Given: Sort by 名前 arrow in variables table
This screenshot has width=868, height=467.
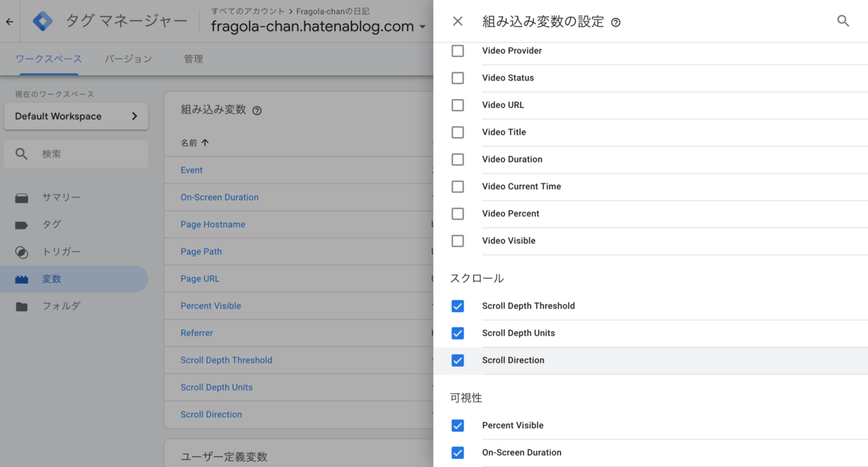Looking at the screenshot, I should point(205,143).
